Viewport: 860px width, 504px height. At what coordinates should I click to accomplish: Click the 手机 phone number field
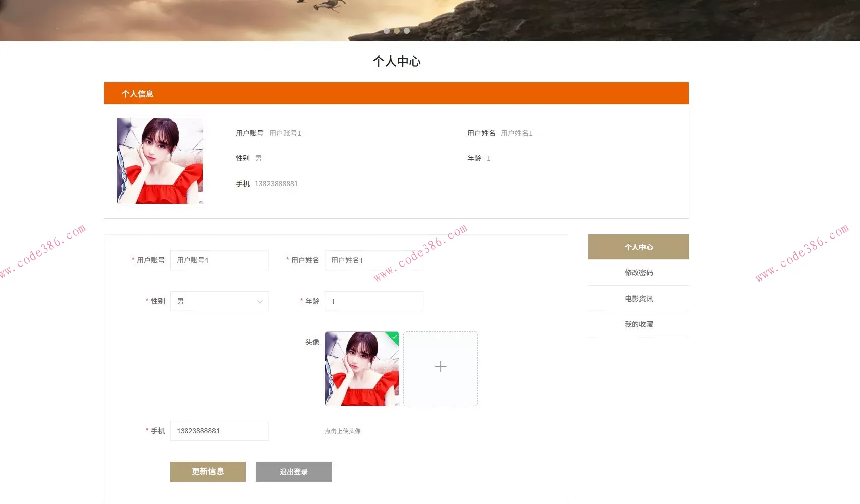click(x=219, y=430)
